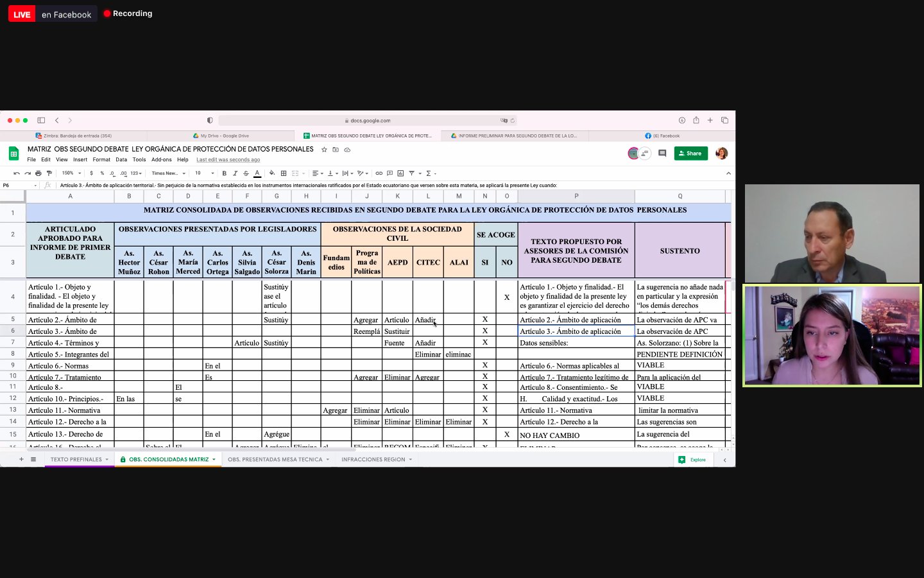Click the docs.google.com address bar
Viewport: 924px width, 578px height.
click(368, 120)
